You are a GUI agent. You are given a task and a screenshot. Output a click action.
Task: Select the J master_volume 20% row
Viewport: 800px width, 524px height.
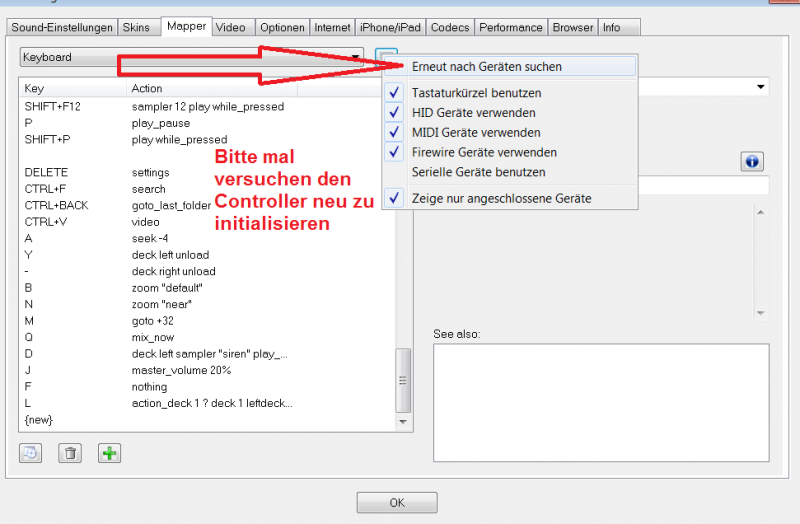pos(207,370)
